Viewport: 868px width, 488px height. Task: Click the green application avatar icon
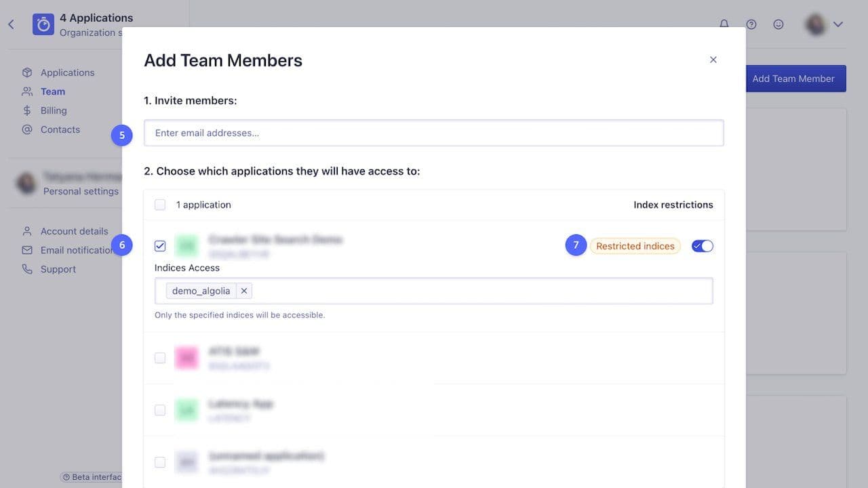pos(186,246)
